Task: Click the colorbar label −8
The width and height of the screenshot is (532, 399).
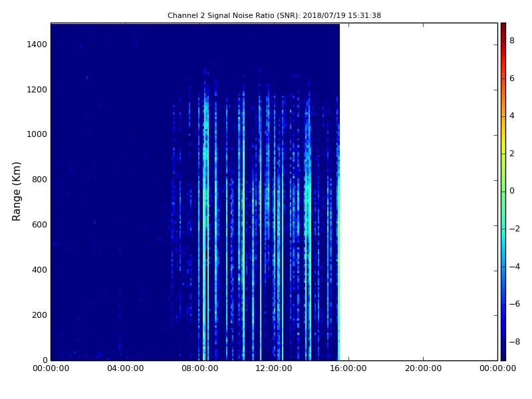Action: pyautogui.click(x=515, y=342)
